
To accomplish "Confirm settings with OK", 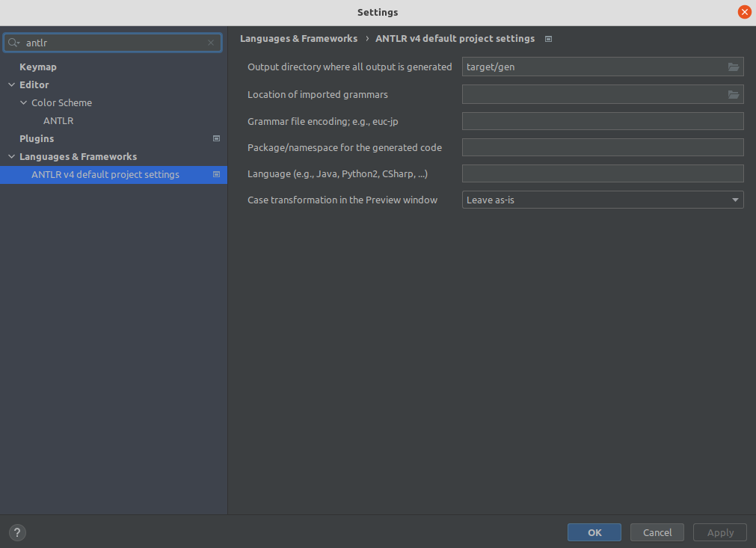I will coord(594,532).
